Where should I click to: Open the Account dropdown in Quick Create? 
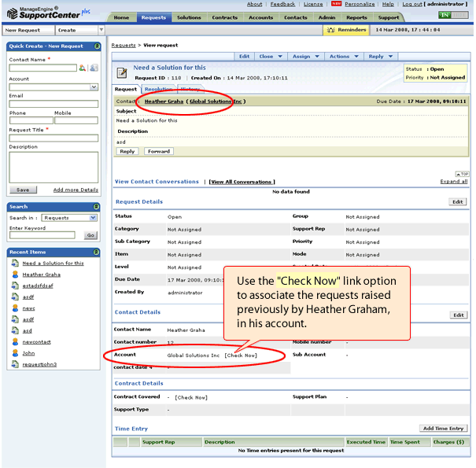pos(94,87)
